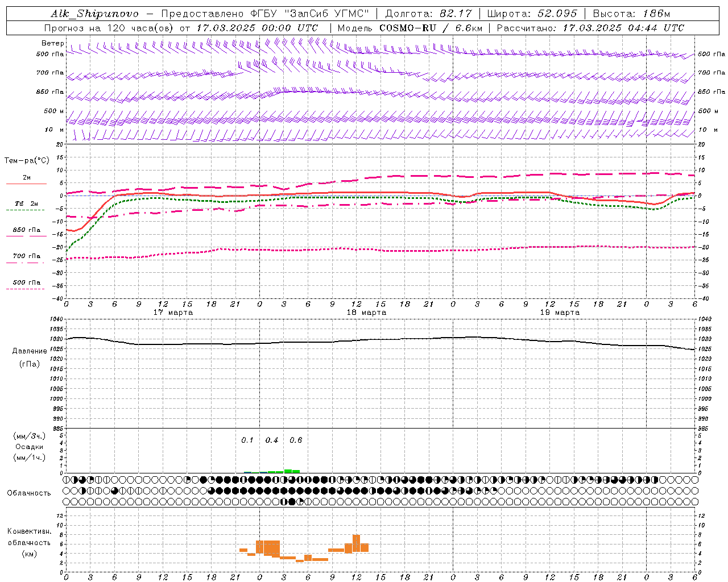Viewport: 728px width, 582px height.
Task: Click the fully black circle in the lowest cloudiness row
Action: click(x=292, y=501)
